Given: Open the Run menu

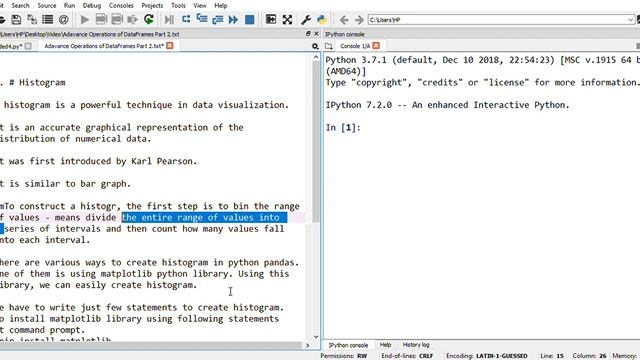Looking at the screenshot, I should [69, 5].
